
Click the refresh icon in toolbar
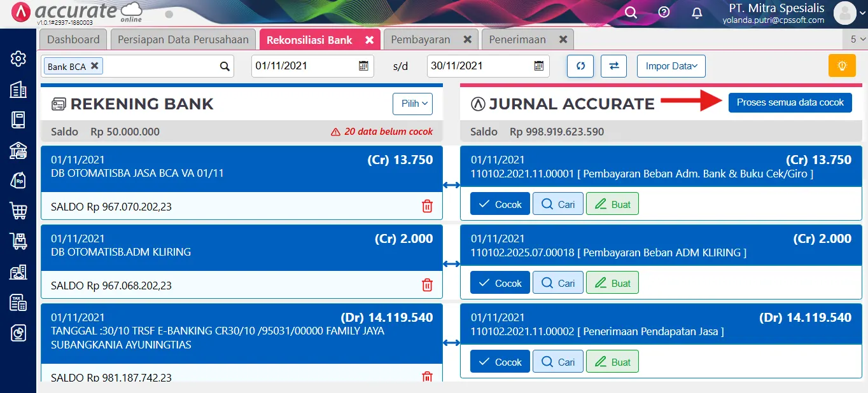(x=580, y=65)
